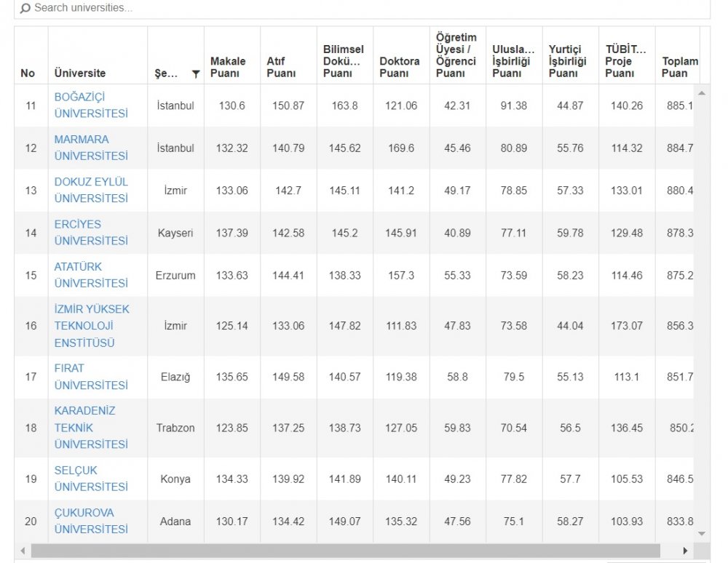Sort by Öğretim Üyesi / Öğrenci Puanı header
The width and height of the screenshot is (728, 563).
(x=456, y=55)
